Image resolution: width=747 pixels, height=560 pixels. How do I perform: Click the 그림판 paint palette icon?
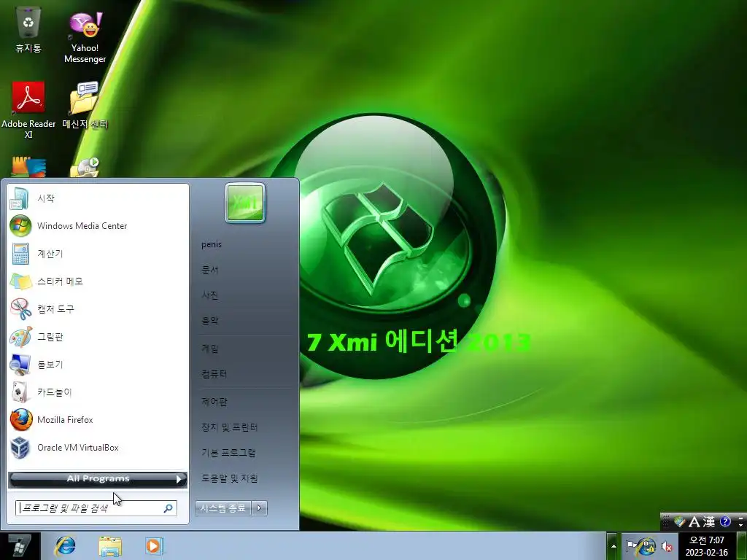click(x=20, y=337)
